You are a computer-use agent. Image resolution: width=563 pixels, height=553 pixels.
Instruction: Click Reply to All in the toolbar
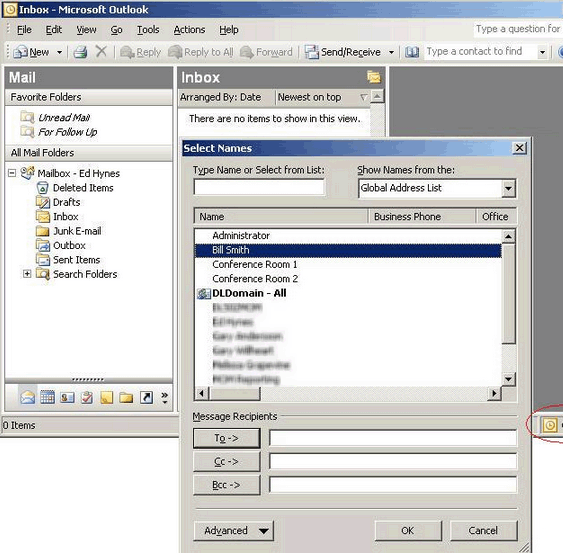[201, 52]
